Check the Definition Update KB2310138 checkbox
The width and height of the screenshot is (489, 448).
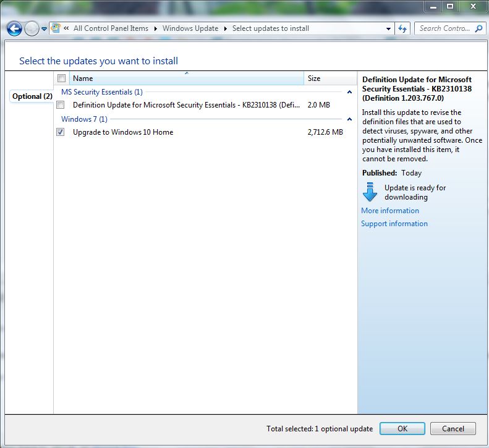(61, 105)
